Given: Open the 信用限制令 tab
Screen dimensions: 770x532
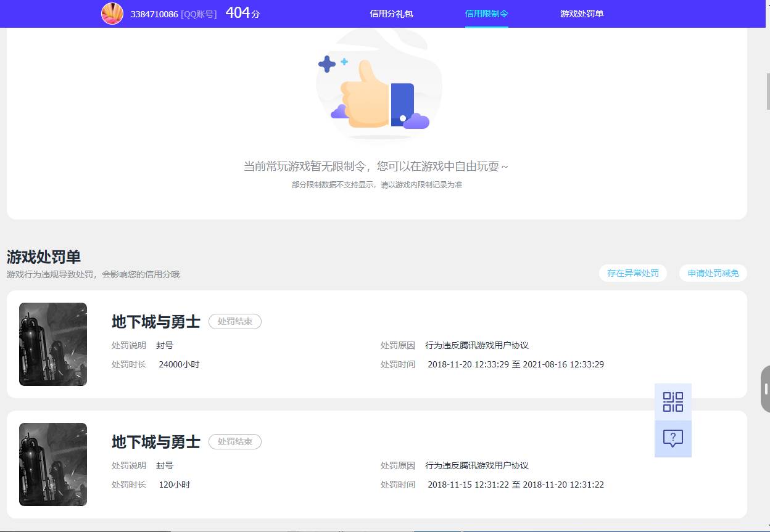Looking at the screenshot, I should coord(487,13).
